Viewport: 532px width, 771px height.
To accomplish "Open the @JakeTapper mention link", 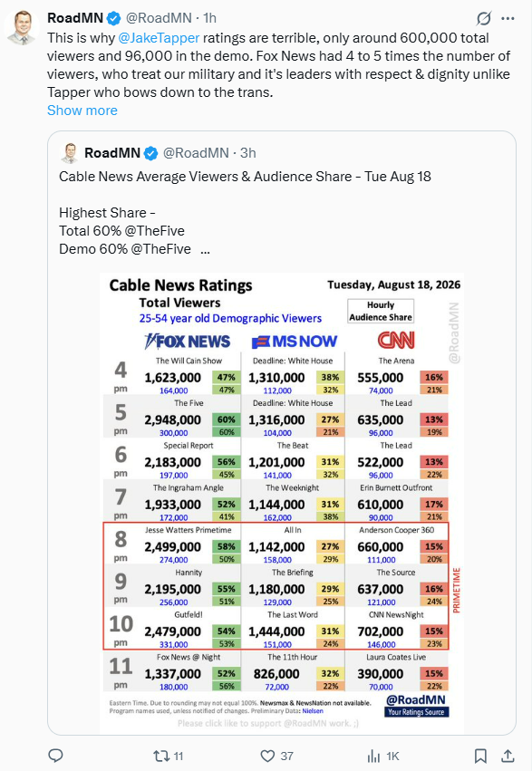I will click(159, 38).
